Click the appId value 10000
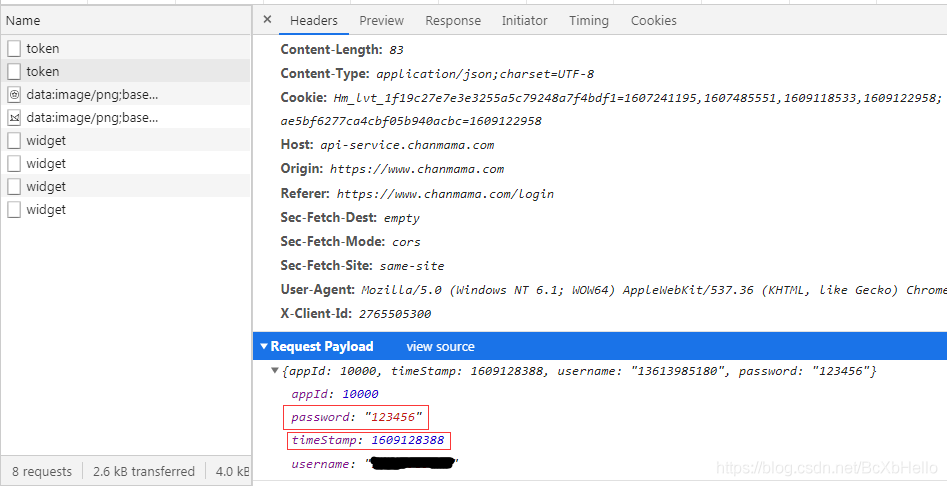947x486 pixels. (361, 394)
